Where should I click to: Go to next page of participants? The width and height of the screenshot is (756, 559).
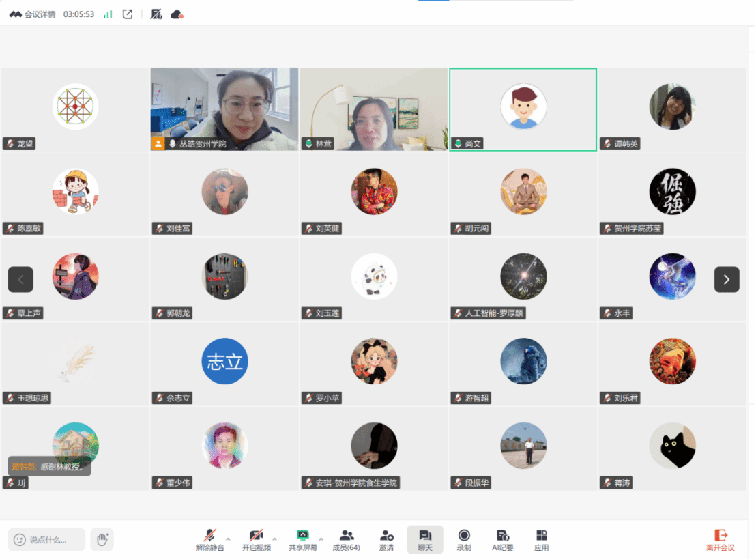click(727, 279)
